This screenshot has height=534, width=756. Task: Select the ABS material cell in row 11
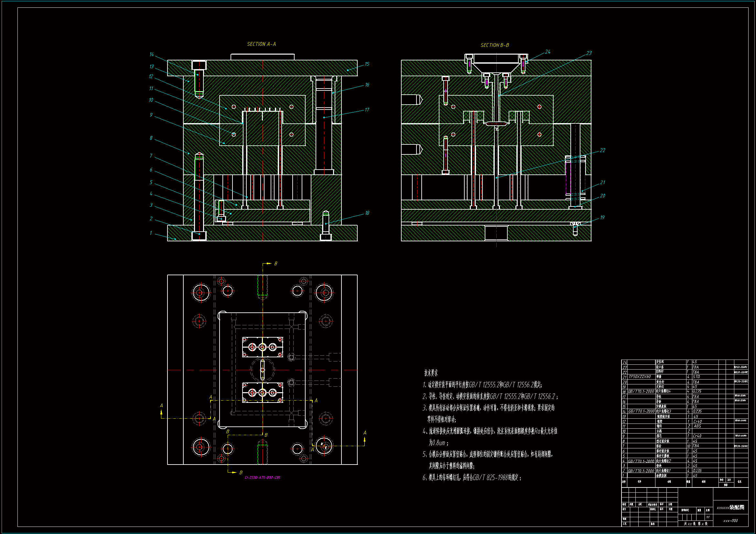click(697, 426)
